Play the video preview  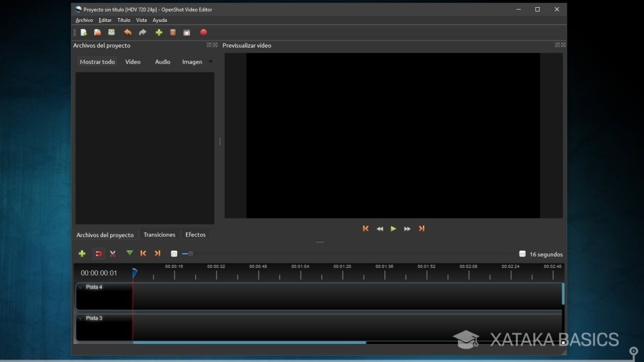tap(393, 229)
